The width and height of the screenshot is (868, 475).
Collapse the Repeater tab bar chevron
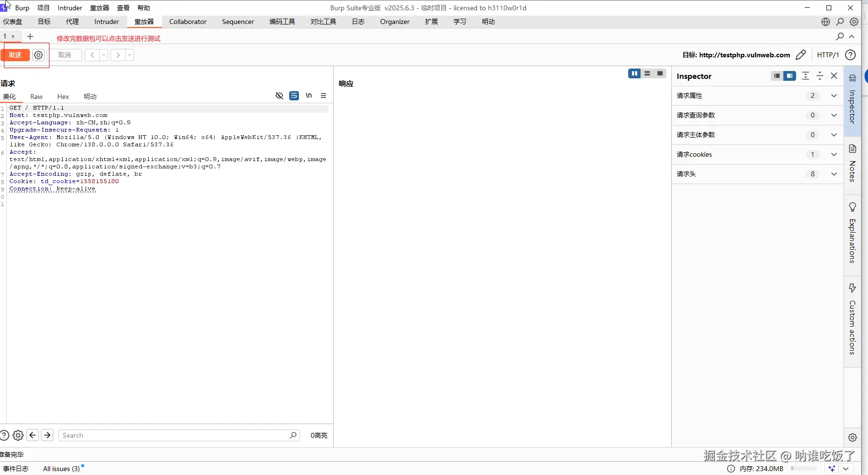(x=852, y=36)
